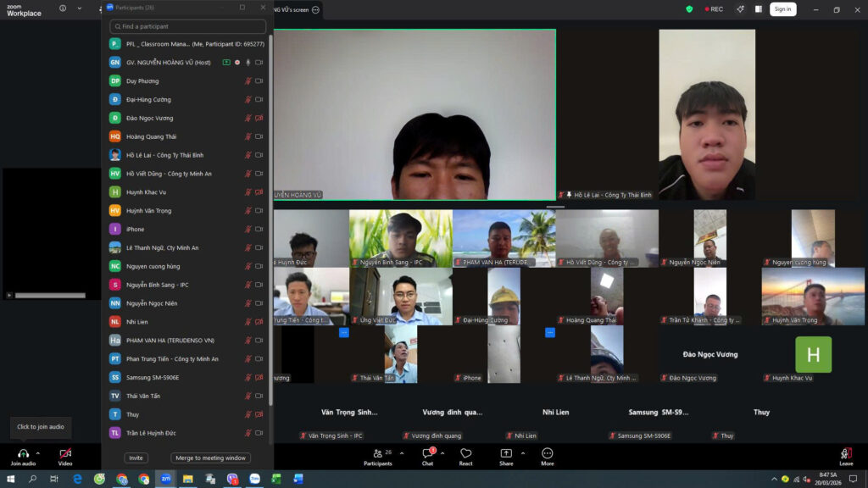The image size is (868, 488).
Task: Open the AI Companion sparkle icon
Action: (740, 9)
